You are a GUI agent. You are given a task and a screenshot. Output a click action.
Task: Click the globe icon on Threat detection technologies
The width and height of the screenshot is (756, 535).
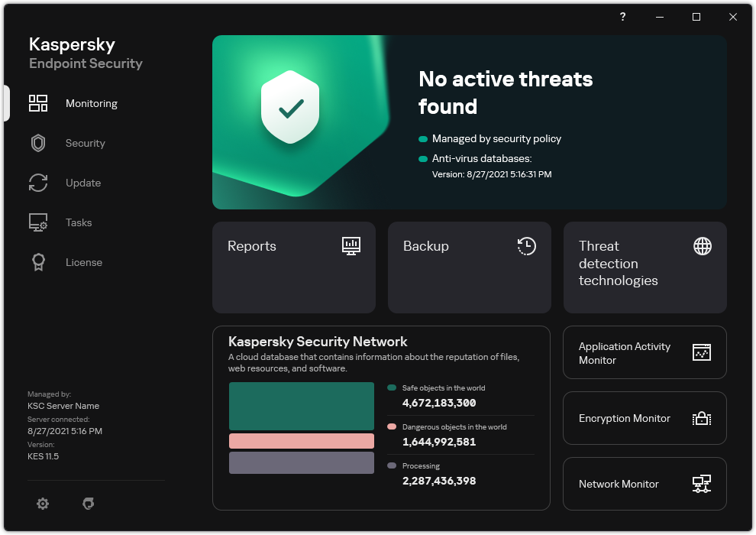pos(702,246)
